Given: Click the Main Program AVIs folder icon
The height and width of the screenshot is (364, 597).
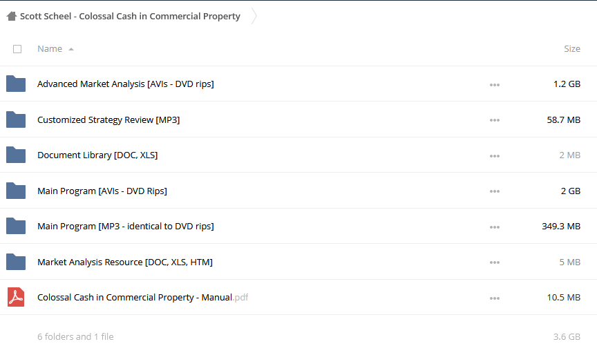Looking at the screenshot, I should 16,191.
